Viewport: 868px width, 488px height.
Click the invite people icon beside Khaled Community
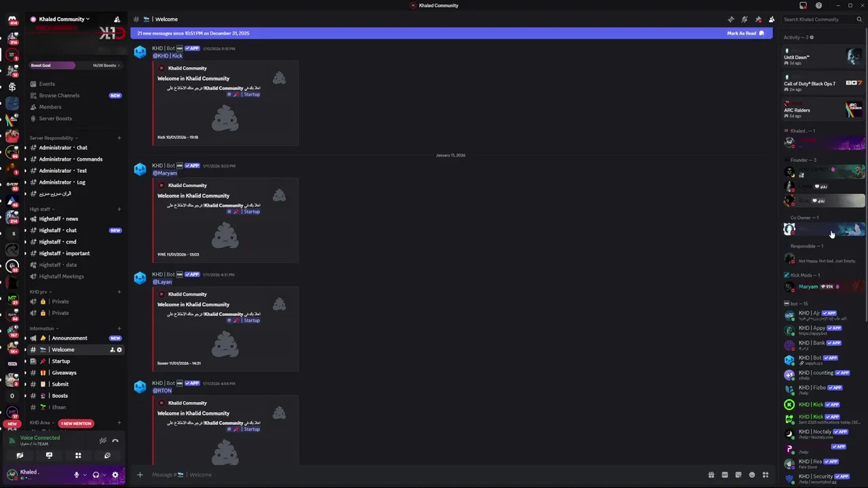(117, 19)
